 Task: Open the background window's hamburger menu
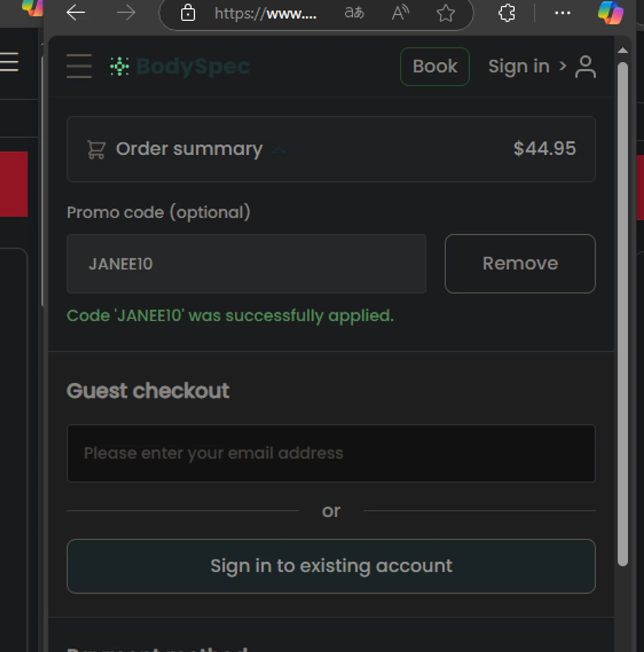point(9,62)
